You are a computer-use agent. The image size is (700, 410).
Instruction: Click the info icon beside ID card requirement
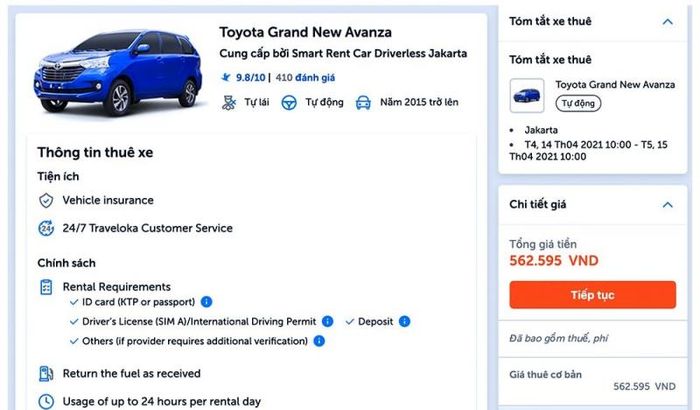coord(207,301)
